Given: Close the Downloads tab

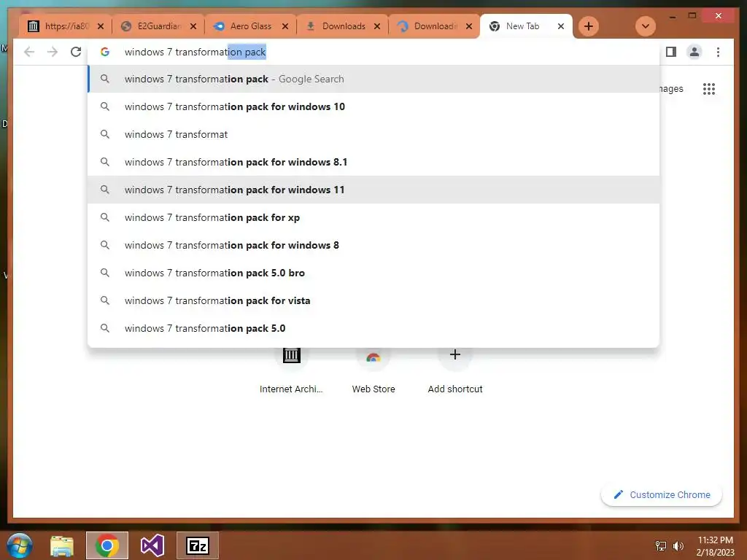Looking at the screenshot, I should pos(377,26).
